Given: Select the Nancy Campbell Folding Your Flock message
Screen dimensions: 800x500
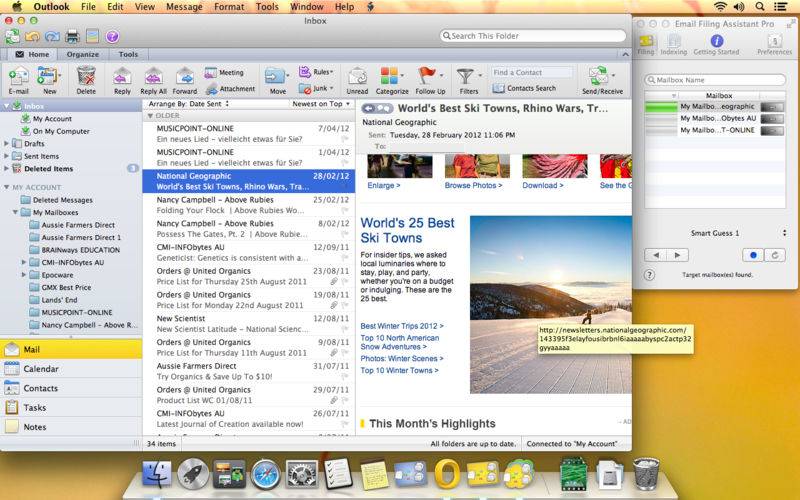Looking at the screenshot, I should click(248, 205).
